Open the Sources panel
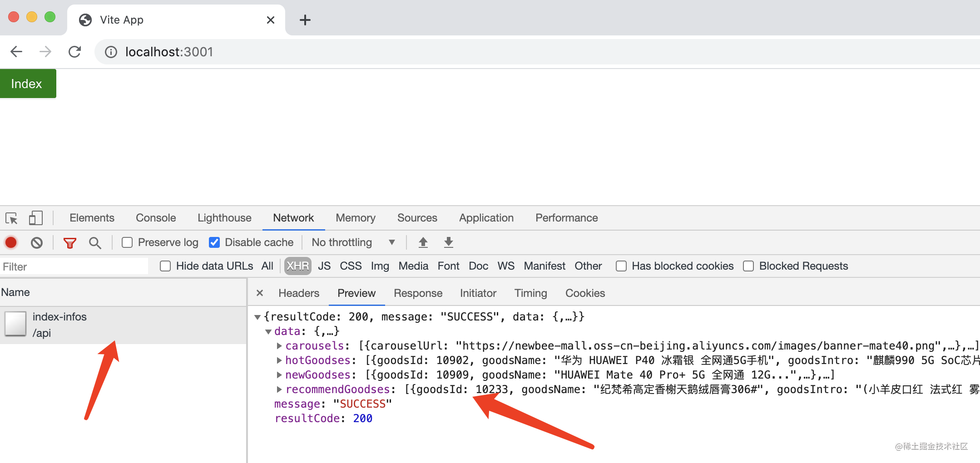Image resolution: width=980 pixels, height=463 pixels. point(417,218)
